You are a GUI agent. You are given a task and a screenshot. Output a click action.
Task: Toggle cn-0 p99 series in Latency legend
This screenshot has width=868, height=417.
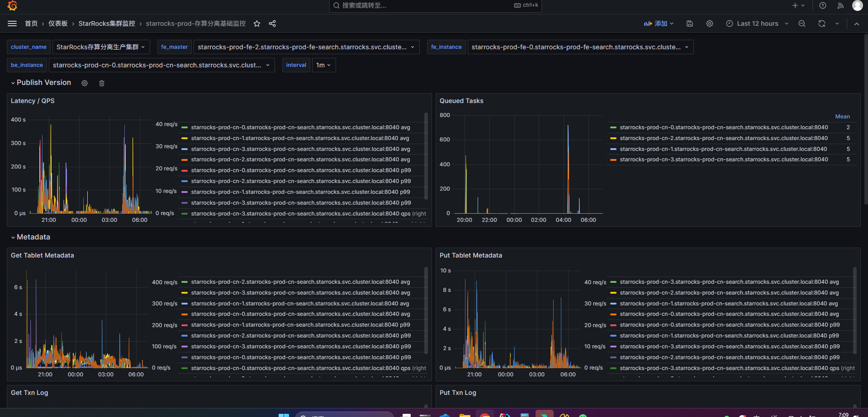(x=301, y=170)
